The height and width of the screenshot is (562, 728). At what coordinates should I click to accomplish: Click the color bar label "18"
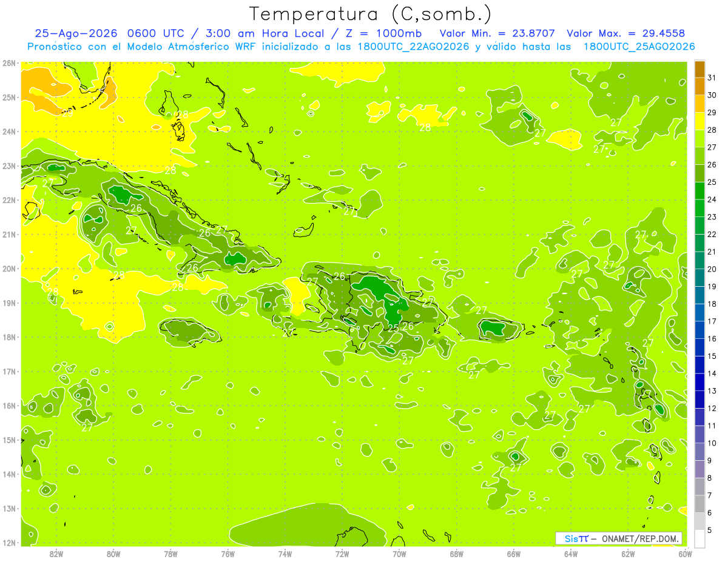tap(712, 304)
